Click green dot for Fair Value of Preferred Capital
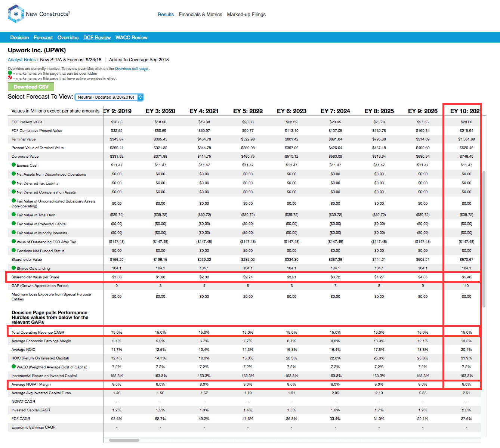The image size is (500, 448). tap(13, 223)
